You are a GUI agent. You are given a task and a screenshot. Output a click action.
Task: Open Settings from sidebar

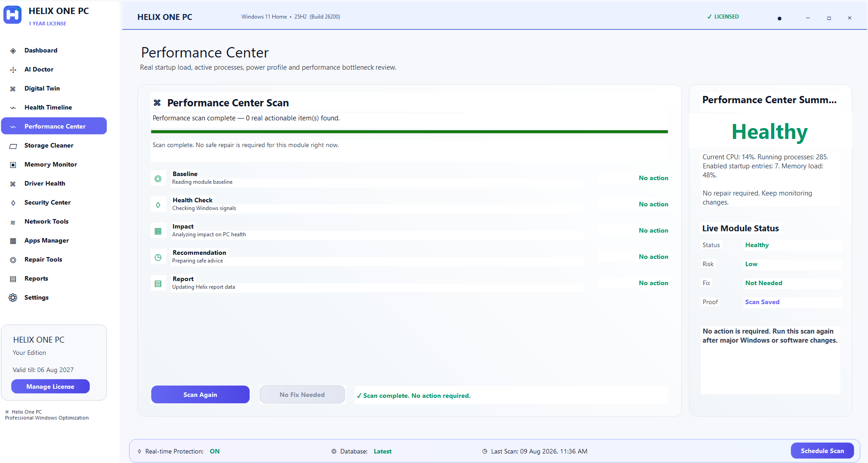54,297
